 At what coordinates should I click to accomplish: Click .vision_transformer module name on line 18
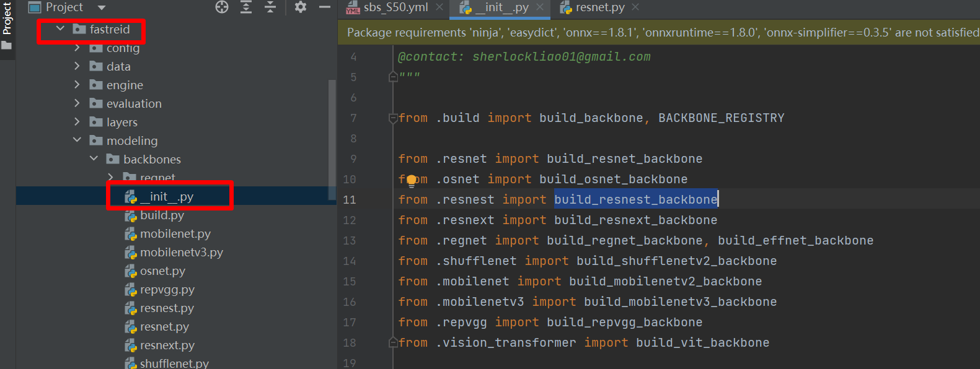[506, 342]
